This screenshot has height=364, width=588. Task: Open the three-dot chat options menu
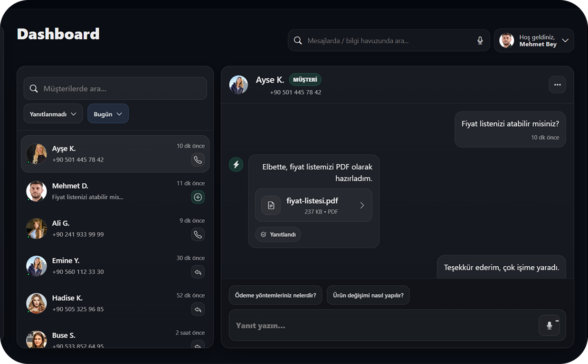(557, 85)
